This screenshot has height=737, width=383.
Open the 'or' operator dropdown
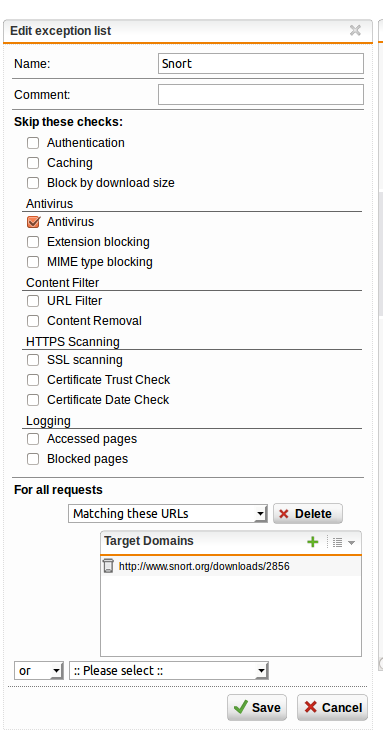pyautogui.click(x=39, y=671)
